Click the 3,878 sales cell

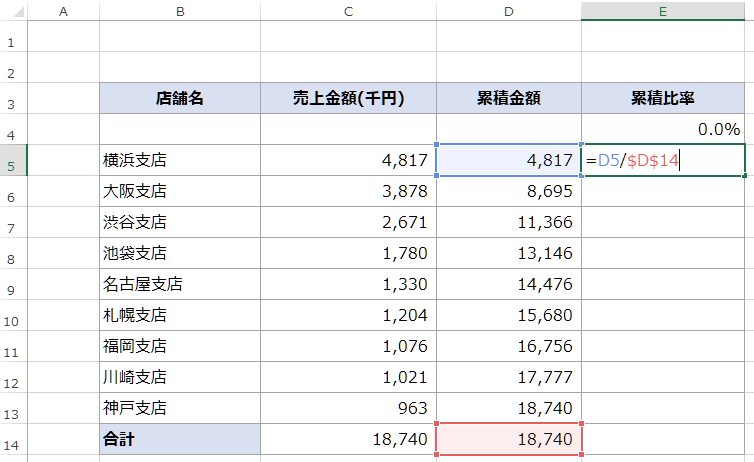(349, 191)
